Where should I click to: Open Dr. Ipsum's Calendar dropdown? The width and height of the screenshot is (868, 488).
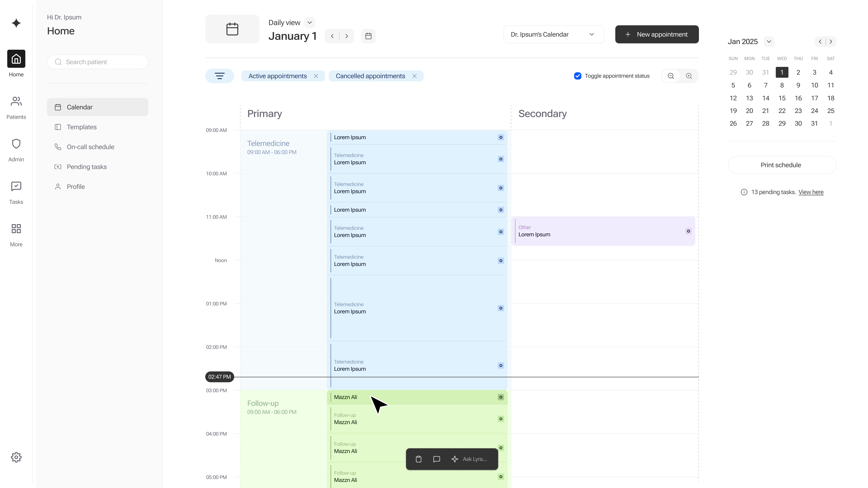pos(554,34)
